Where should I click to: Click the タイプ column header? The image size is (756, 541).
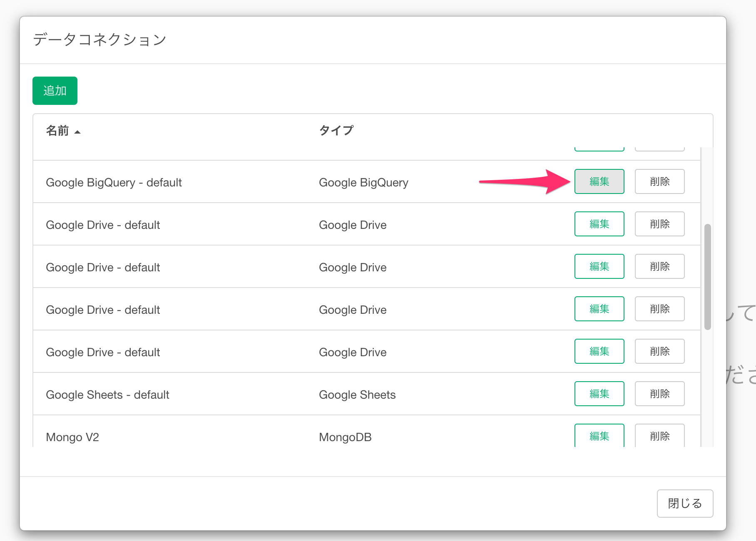(x=336, y=131)
